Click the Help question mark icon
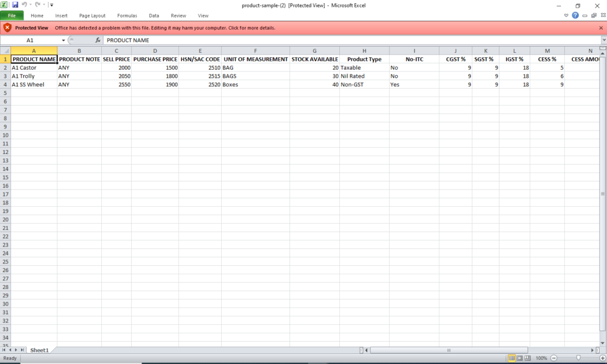The width and height of the screenshot is (607, 364). coord(575,15)
